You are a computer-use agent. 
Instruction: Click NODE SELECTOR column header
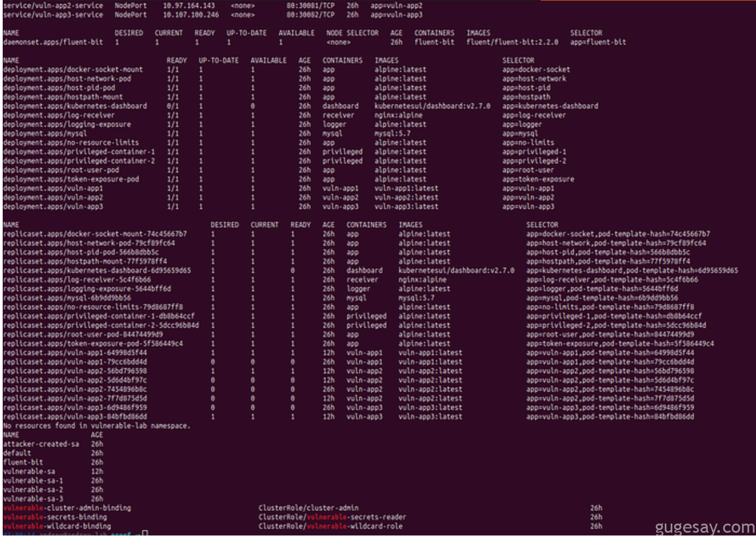point(352,33)
